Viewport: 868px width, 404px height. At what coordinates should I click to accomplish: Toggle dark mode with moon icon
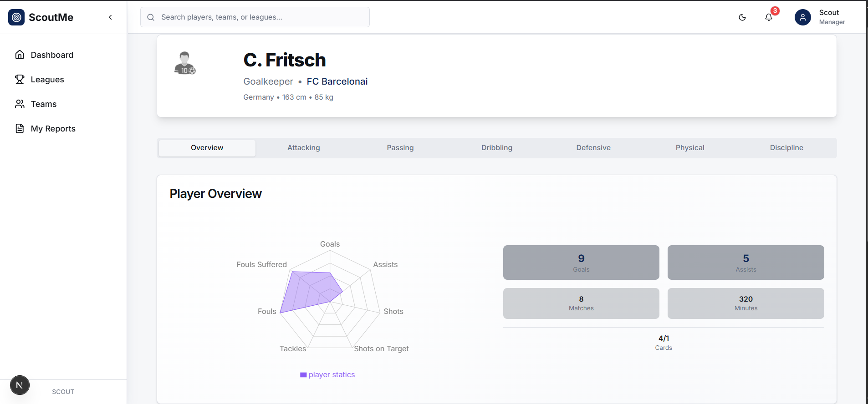[x=742, y=17]
